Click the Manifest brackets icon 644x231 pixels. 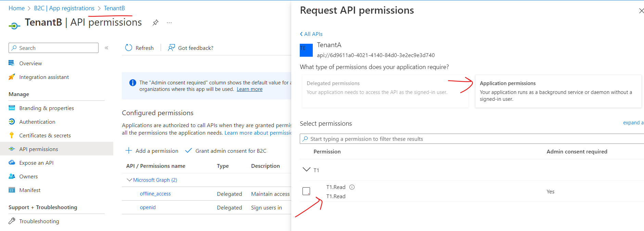coord(12,190)
